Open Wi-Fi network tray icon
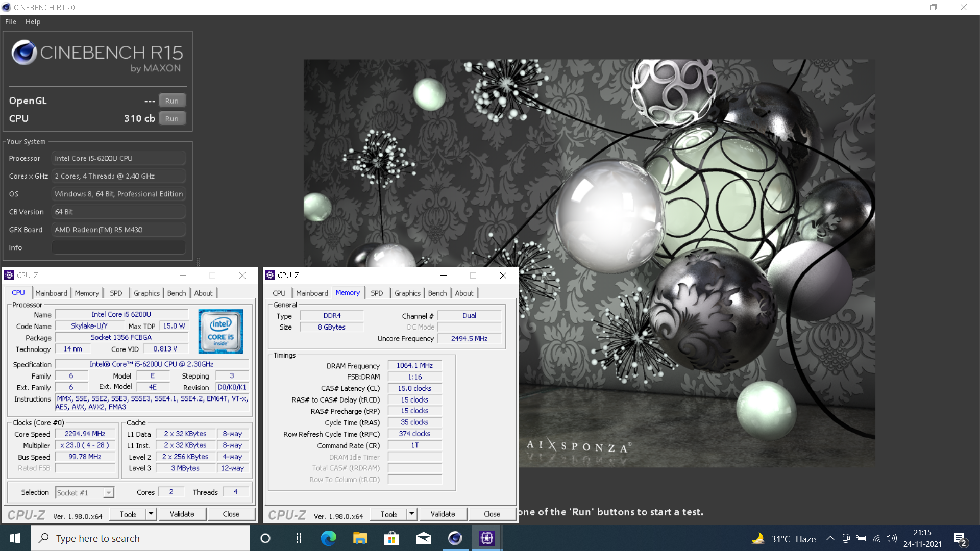The width and height of the screenshot is (980, 551). 876,538
